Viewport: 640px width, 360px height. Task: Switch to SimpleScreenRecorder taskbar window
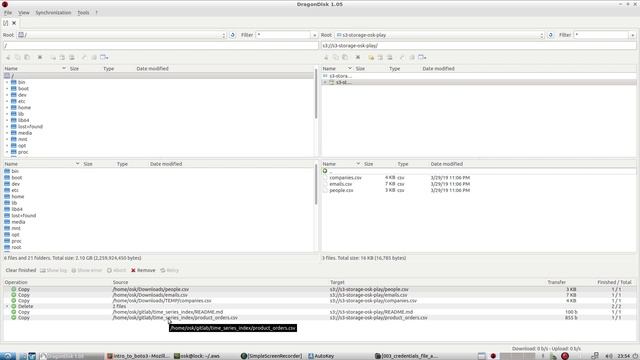[x=271, y=356]
